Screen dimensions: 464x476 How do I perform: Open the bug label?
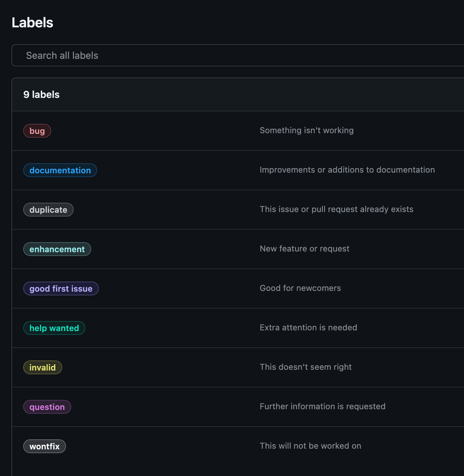click(37, 131)
